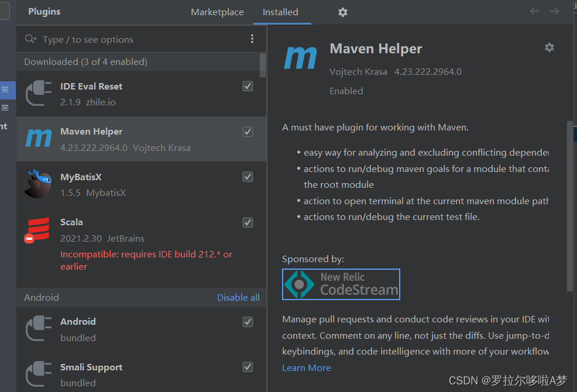Disable the Maven Helper plugin checkbox
577x392 pixels.
coord(248,132)
